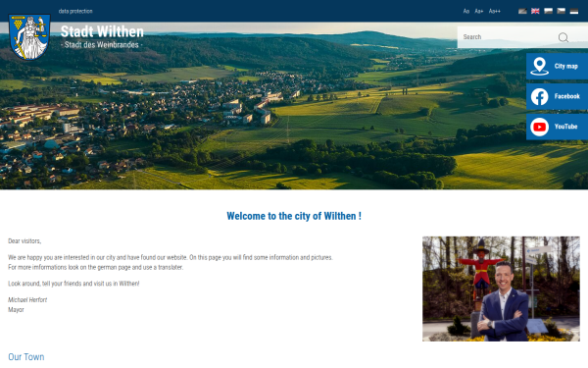Click the YouTube play logo icon
Image resolution: width=588 pixels, height=368 pixels.
pos(540,127)
